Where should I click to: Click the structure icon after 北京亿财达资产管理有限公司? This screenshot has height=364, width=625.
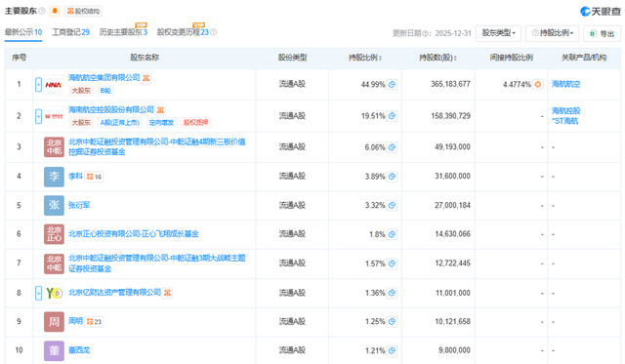(167, 293)
